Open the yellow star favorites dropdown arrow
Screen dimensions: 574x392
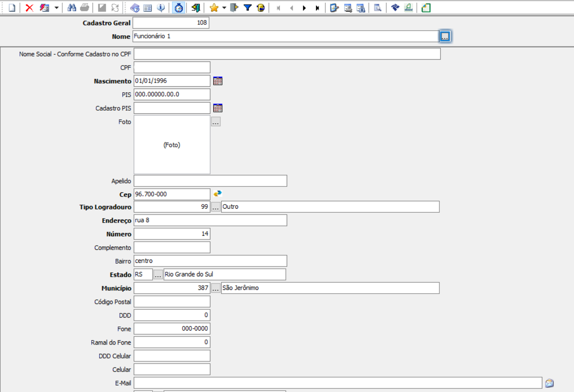[x=224, y=8]
